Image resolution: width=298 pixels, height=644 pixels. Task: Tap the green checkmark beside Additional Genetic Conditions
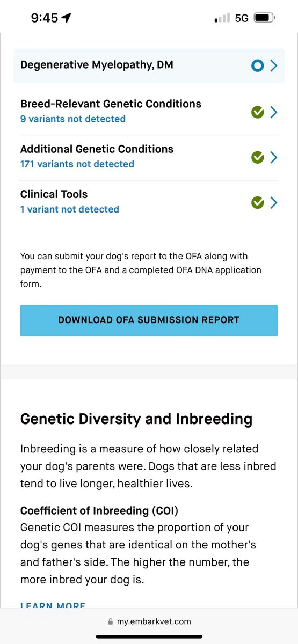(258, 157)
